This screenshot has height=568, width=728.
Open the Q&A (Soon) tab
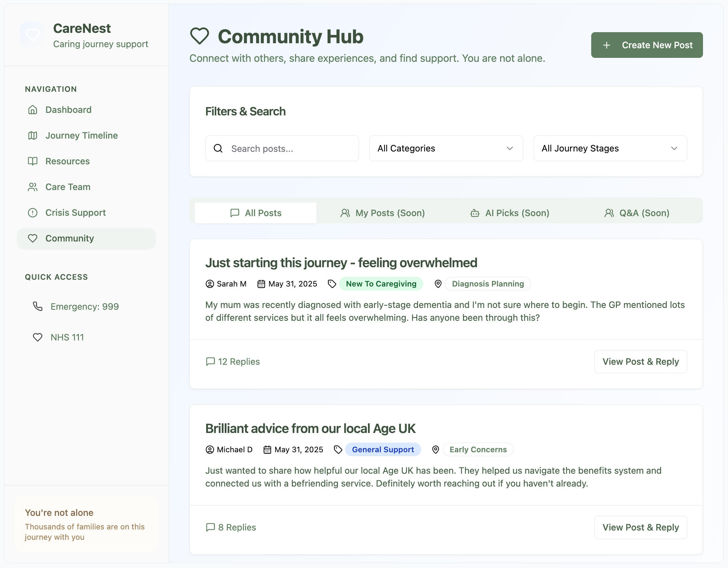[637, 213]
